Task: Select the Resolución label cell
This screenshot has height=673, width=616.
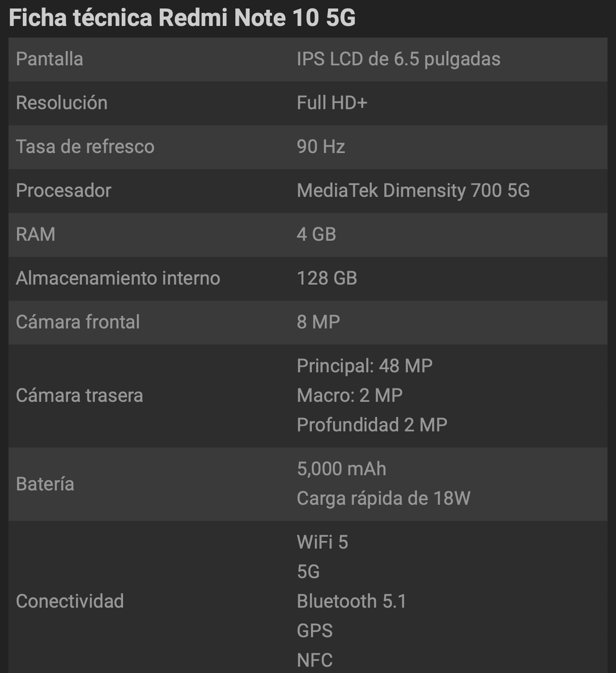Action: pos(62,103)
